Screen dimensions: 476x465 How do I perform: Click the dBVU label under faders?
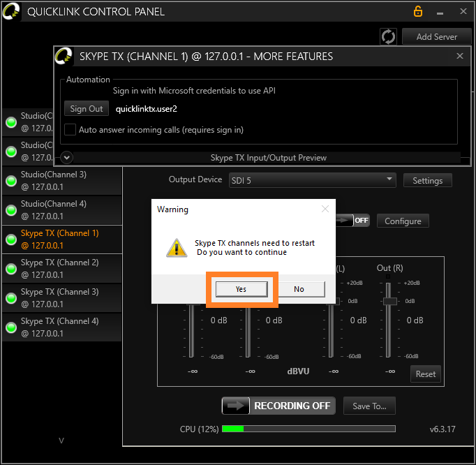pyautogui.click(x=298, y=371)
